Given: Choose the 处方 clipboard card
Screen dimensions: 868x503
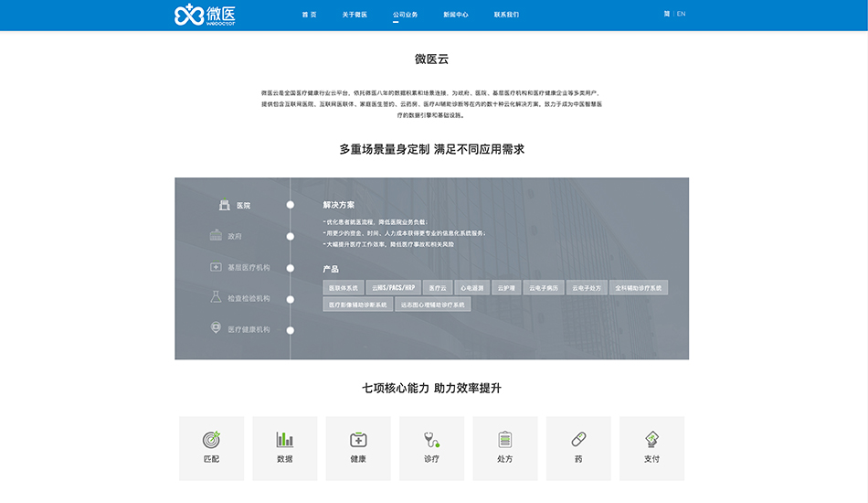Looking at the screenshot, I should (505, 447).
